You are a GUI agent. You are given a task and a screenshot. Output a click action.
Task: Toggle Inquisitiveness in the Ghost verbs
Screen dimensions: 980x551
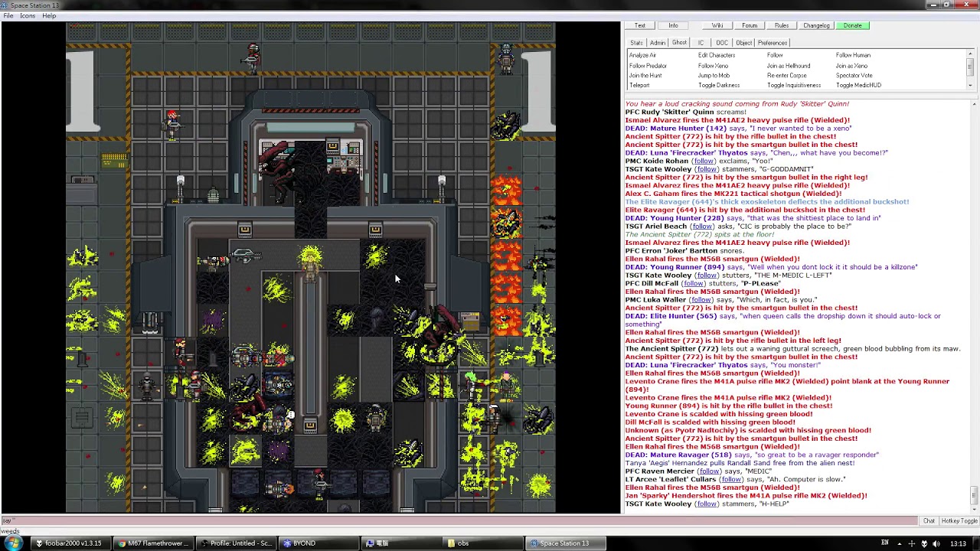(x=794, y=86)
